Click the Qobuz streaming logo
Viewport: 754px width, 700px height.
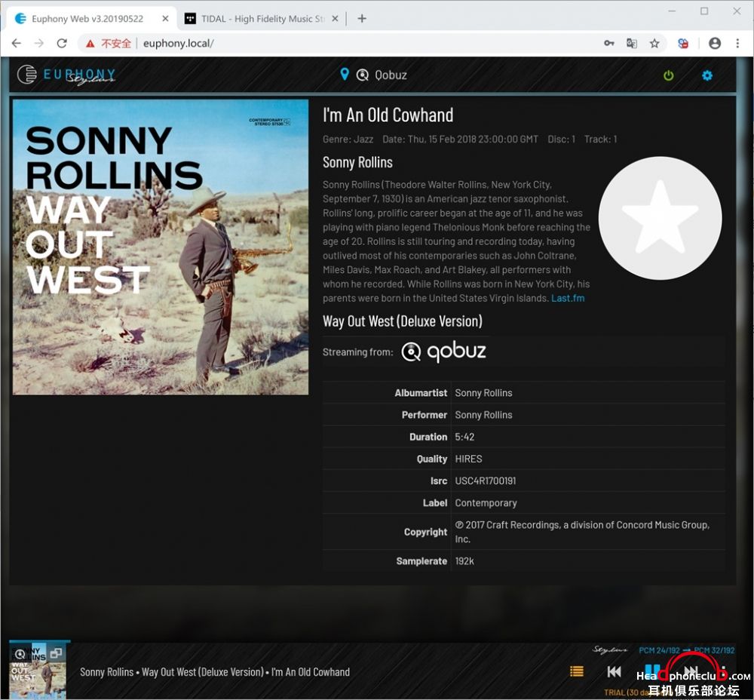coord(443,352)
